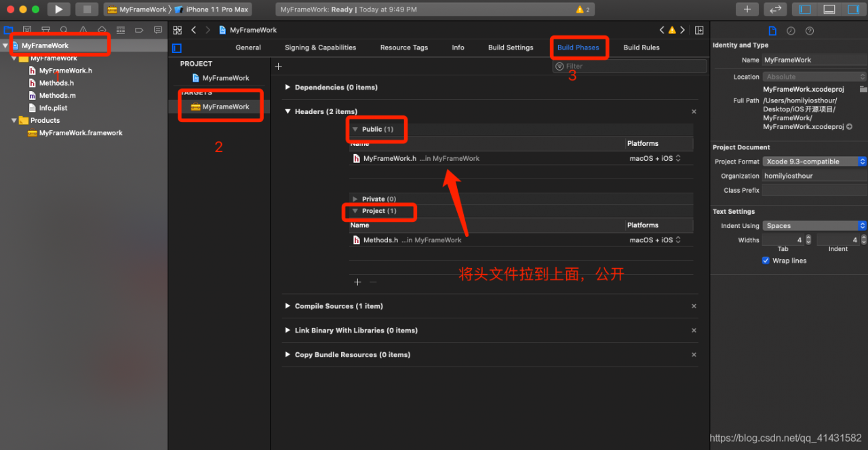This screenshot has height=450, width=868.
Task: Change platforms for Methods.h header
Action: click(655, 240)
